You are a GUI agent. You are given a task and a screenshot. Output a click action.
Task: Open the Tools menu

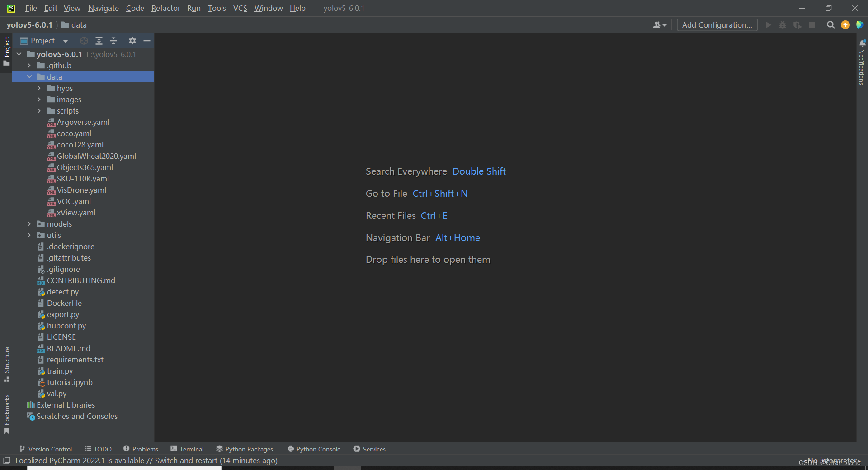[217, 8]
